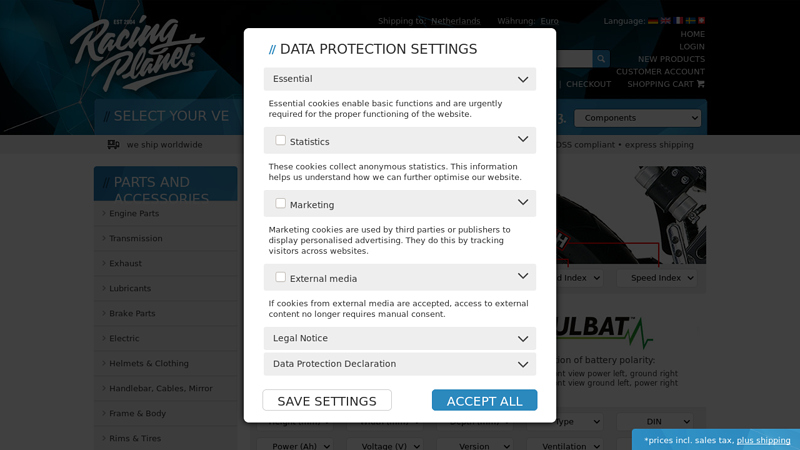Open CUSTOMER ACCOUNT from the top menu
The height and width of the screenshot is (450, 800).
(x=660, y=71)
